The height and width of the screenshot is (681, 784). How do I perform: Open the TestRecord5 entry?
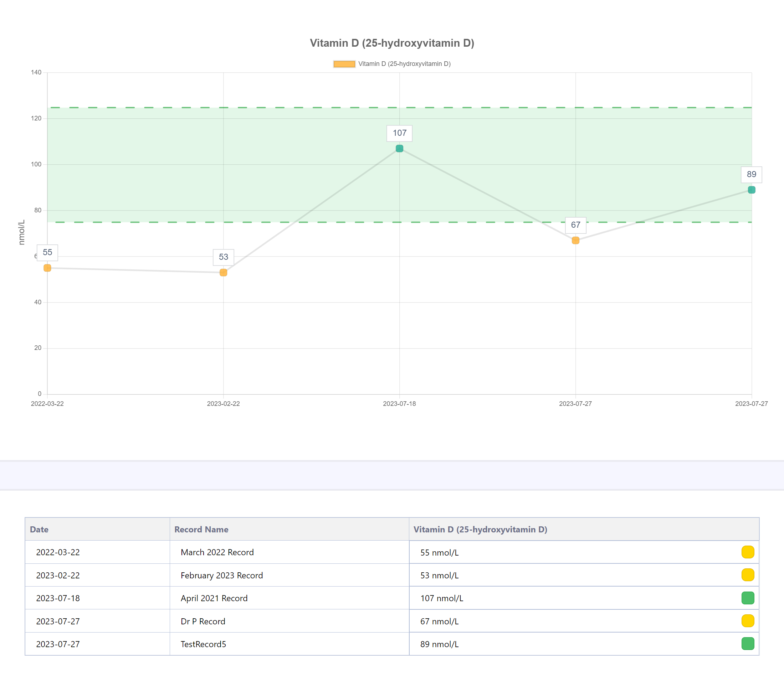point(203,644)
